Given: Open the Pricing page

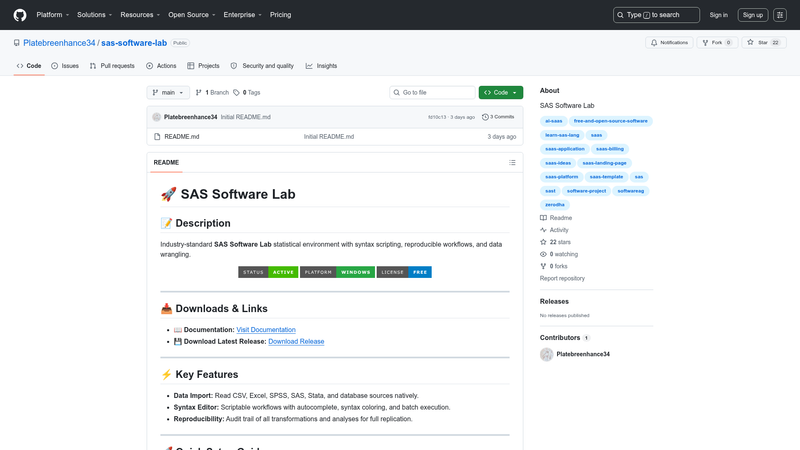Looking at the screenshot, I should 281,15.
